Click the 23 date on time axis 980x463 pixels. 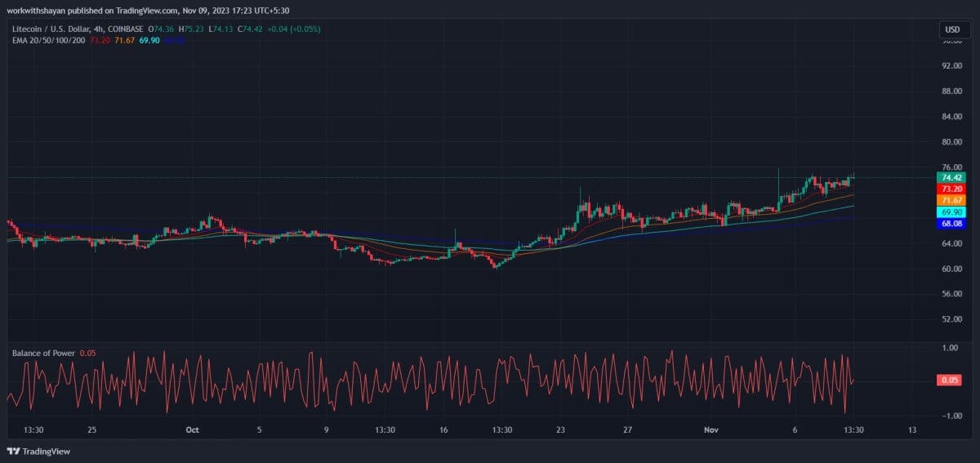(560, 430)
